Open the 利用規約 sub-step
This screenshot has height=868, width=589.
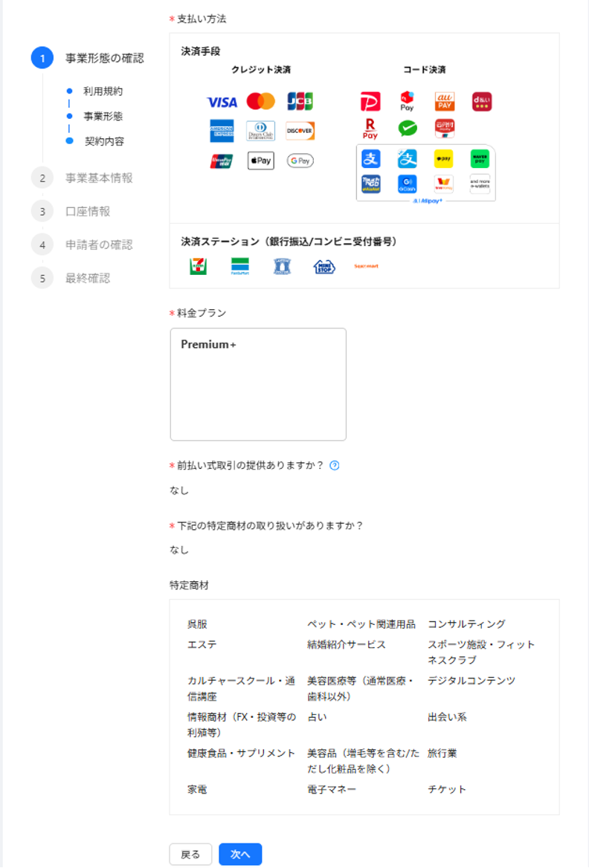pos(103,91)
